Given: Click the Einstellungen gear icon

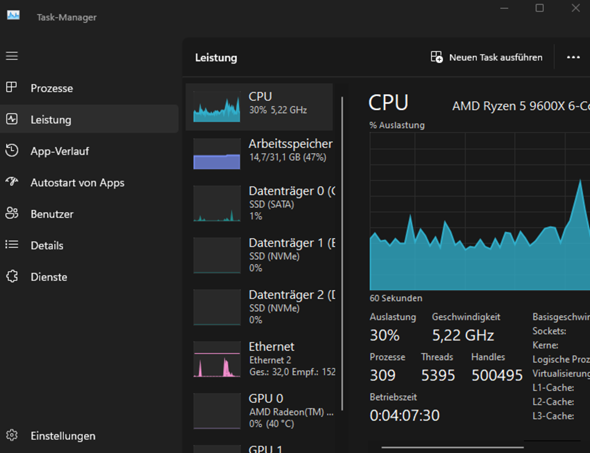Looking at the screenshot, I should point(12,435).
